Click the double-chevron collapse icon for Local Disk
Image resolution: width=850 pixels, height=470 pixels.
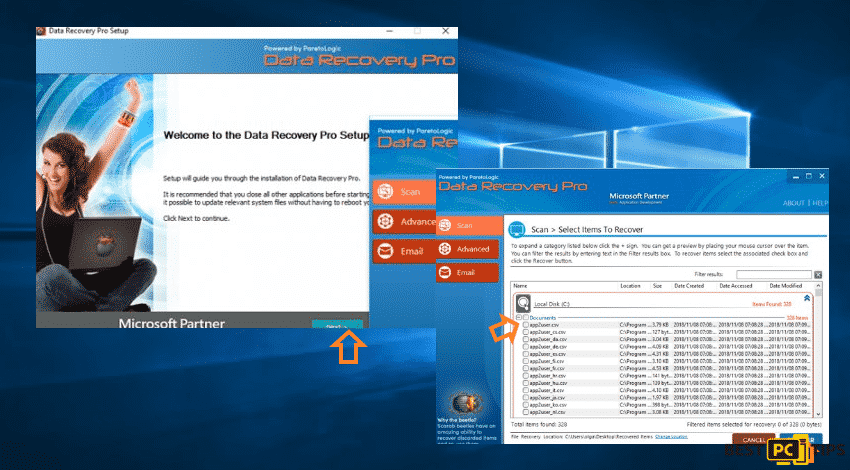point(807,298)
